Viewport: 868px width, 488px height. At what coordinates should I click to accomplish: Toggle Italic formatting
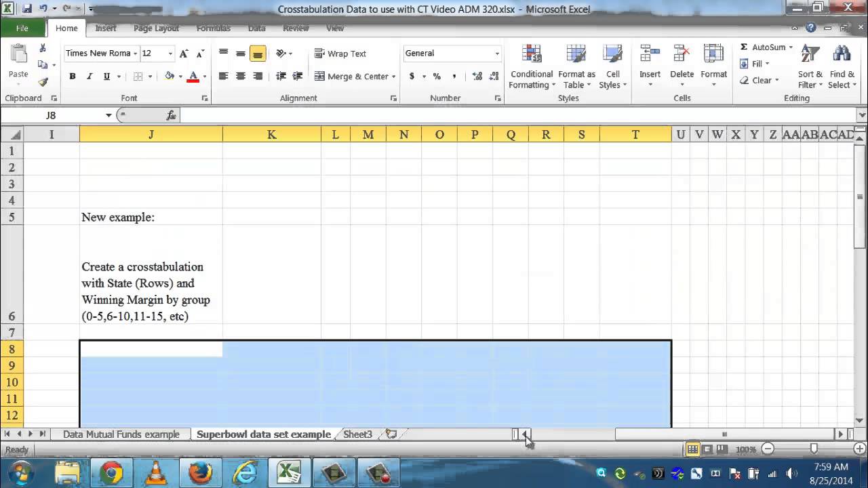point(90,77)
